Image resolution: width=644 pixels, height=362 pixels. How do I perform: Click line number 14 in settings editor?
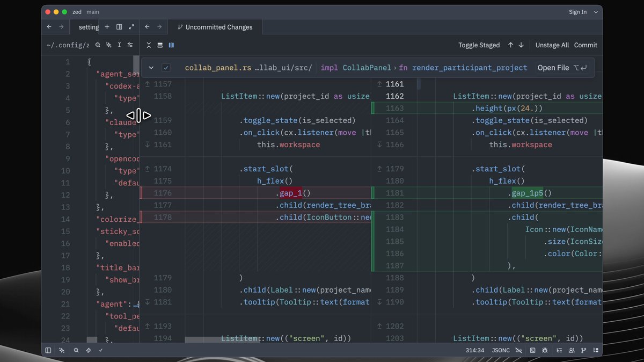point(65,219)
